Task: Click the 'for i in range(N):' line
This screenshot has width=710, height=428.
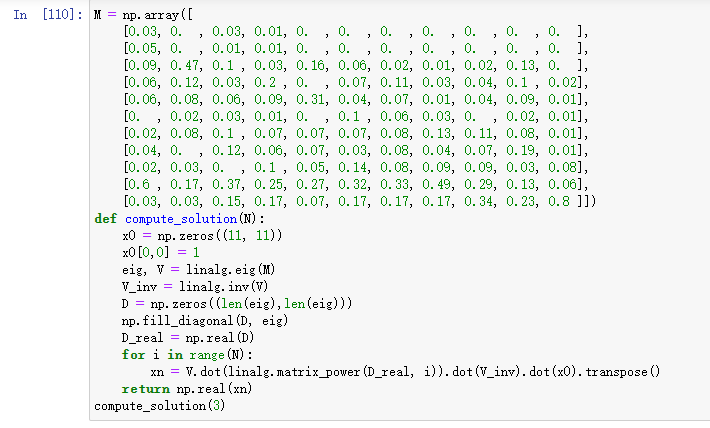Action: tap(187, 355)
